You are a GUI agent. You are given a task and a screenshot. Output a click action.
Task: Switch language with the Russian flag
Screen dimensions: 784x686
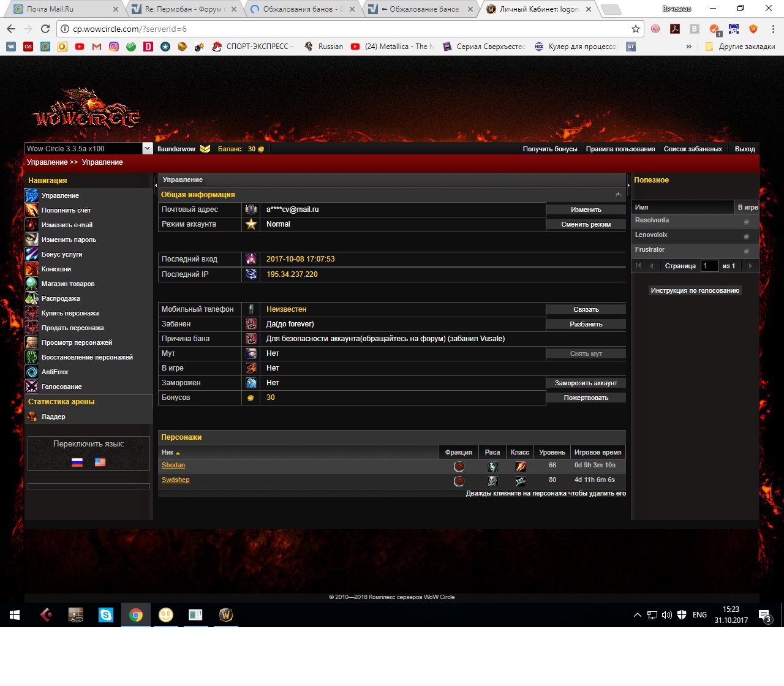pyautogui.click(x=77, y=462)
